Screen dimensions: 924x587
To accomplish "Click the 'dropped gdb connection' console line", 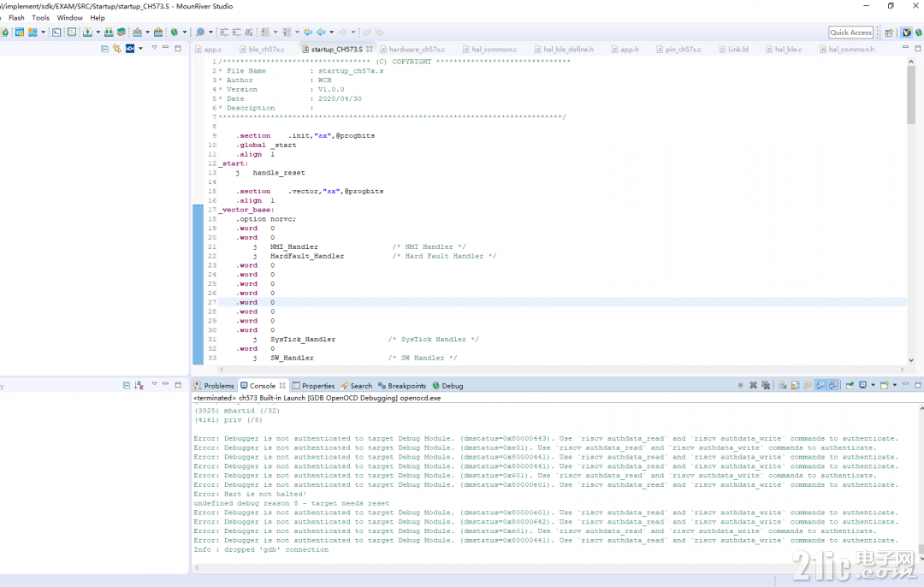I will 261,549.
